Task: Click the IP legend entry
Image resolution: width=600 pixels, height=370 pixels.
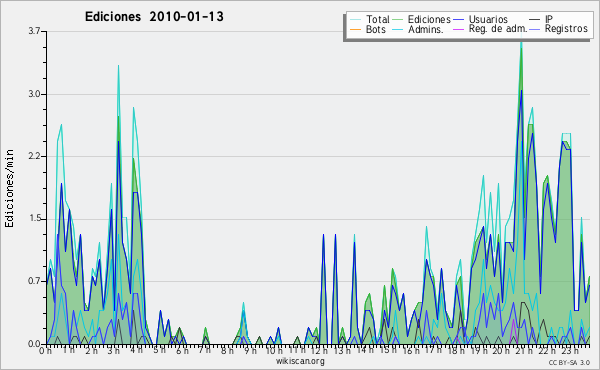Action: [549, 19]
